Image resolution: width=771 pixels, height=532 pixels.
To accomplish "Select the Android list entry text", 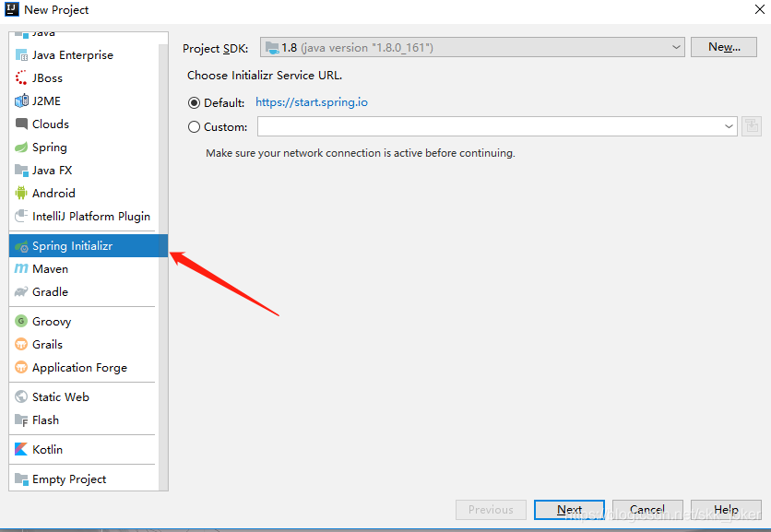I will click(x=53, y=194).
